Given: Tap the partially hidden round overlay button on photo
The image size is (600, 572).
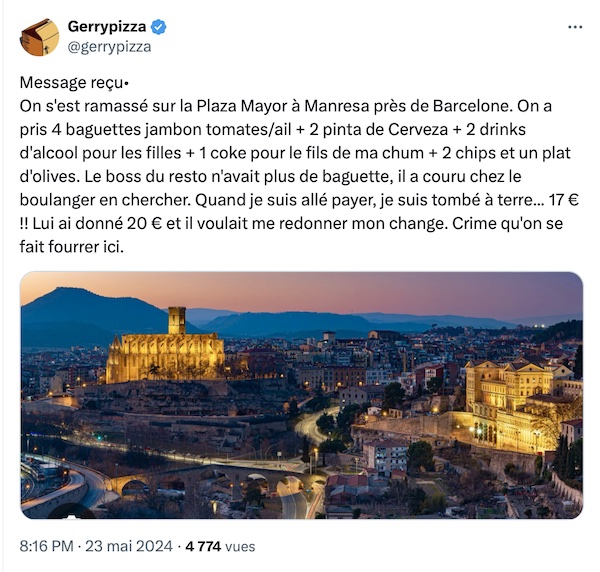Looking at the screenshot, I should (x=72, y=512).
